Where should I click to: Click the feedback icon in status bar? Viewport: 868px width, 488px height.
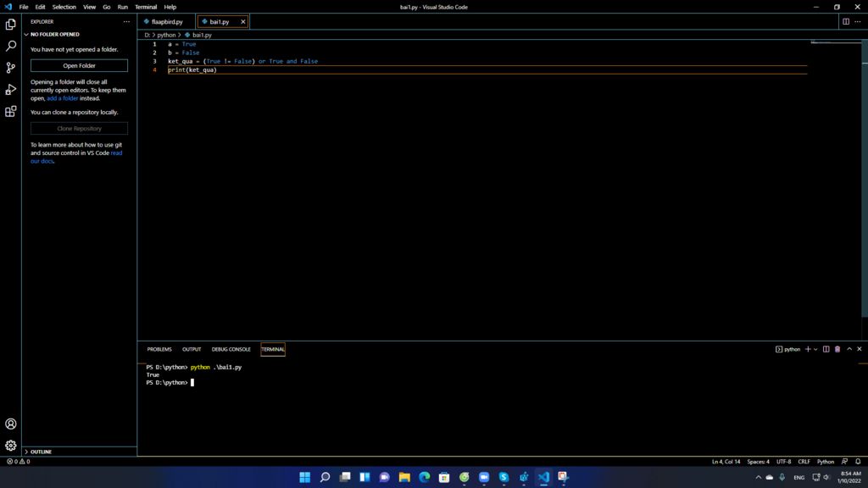(844, 462)
